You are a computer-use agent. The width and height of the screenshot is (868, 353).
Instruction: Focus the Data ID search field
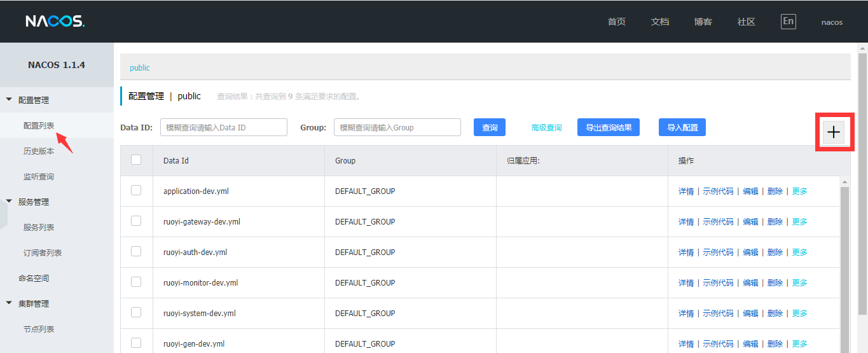point(224,127)
